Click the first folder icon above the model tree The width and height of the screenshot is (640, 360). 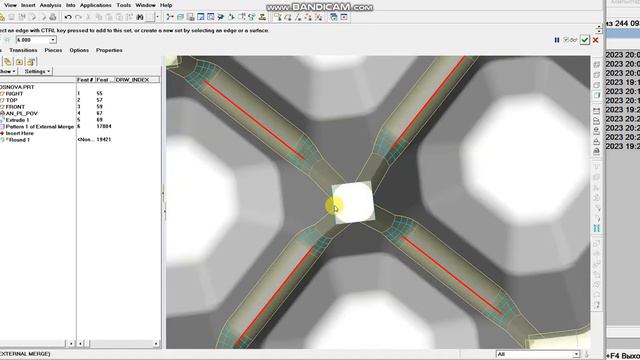click(8, 62)
